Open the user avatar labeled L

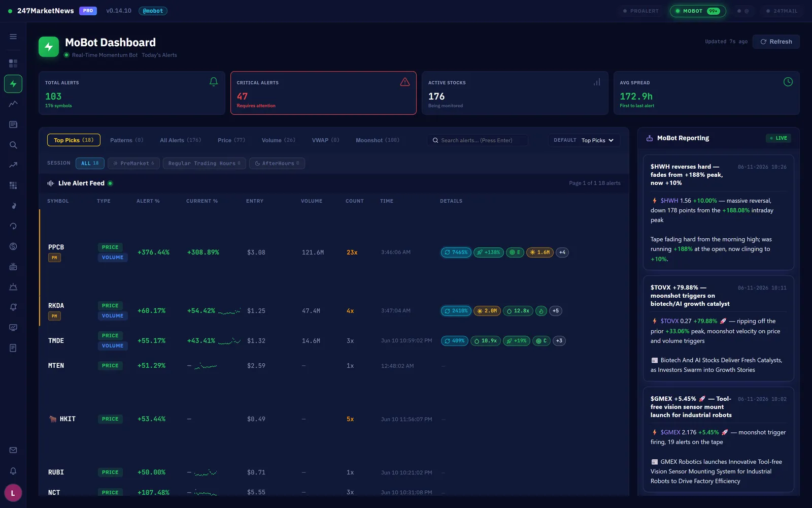13,493
